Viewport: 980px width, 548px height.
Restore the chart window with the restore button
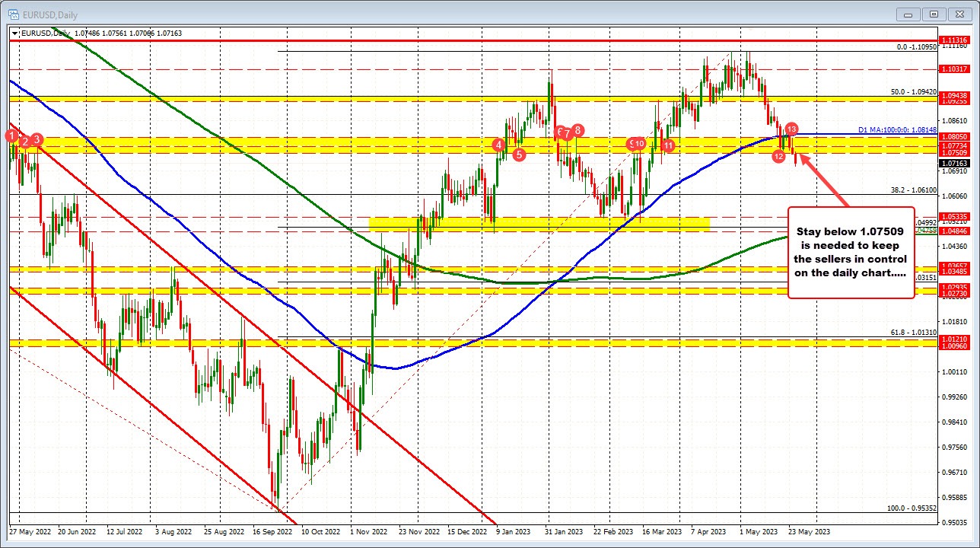coord(934,14)
